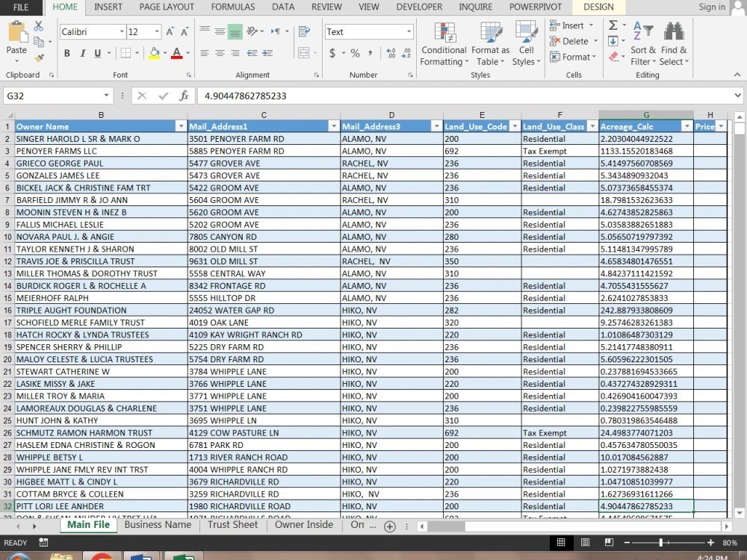
Task: Open Sort & Filter
Action: point(643,44)
